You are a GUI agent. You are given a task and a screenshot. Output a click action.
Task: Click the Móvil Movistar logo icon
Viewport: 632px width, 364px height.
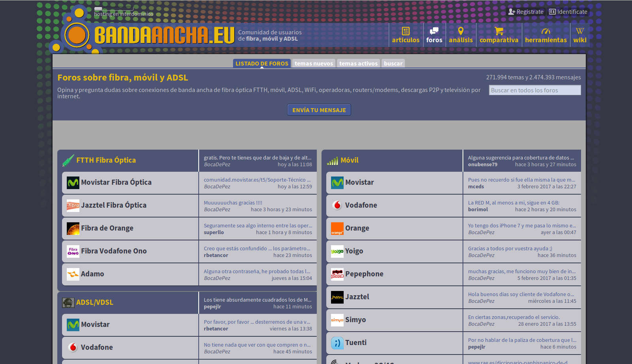tap(337, 182)
